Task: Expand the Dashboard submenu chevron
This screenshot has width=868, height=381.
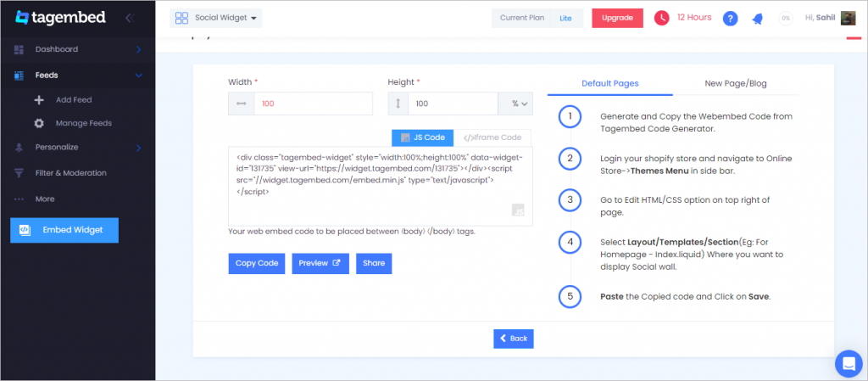Action: click(x=139, y=50)
